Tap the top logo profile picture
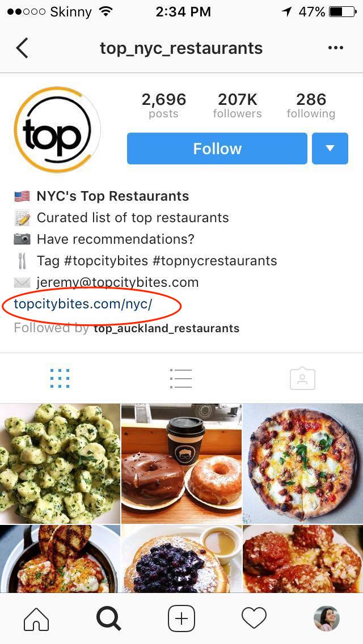The height and width of the screenshot is (644, 363). pos(57,130)
